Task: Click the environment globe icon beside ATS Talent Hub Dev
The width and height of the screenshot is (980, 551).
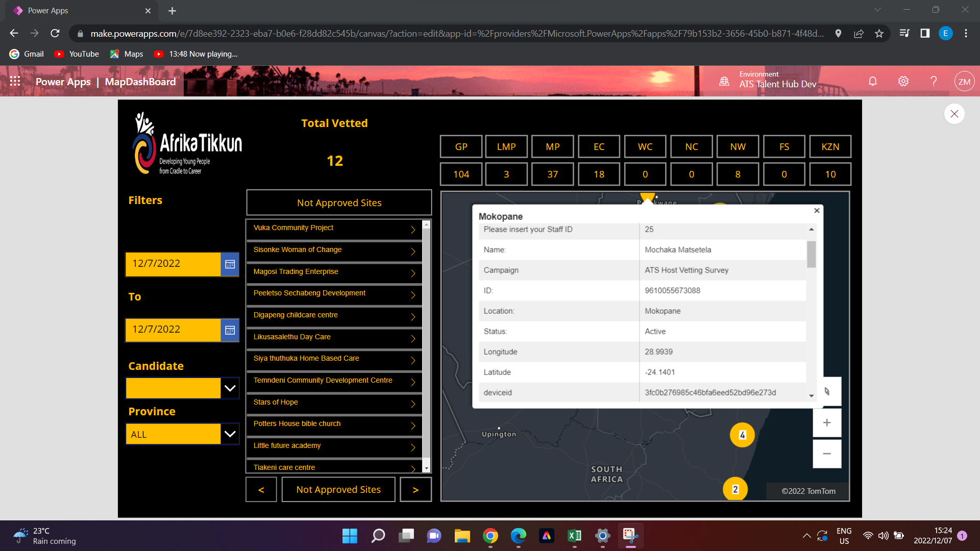Action: tap(724, 81)
